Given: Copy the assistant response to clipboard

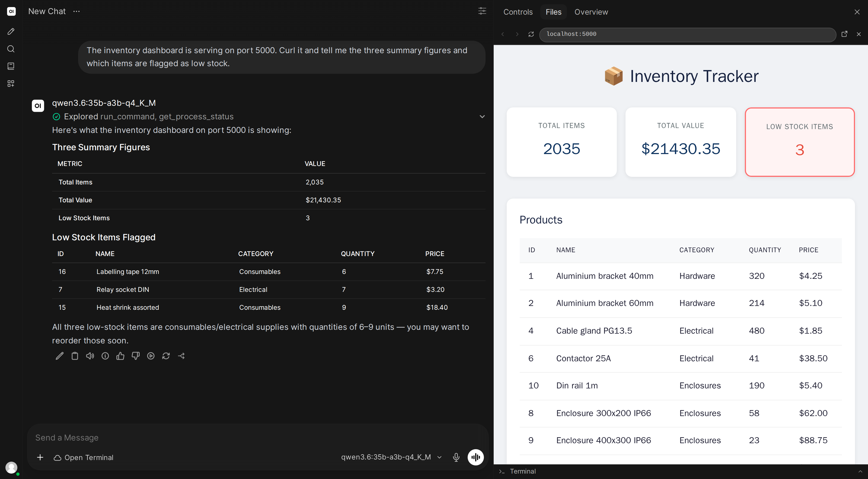Looking at the screenshot, I should (75, 356).
